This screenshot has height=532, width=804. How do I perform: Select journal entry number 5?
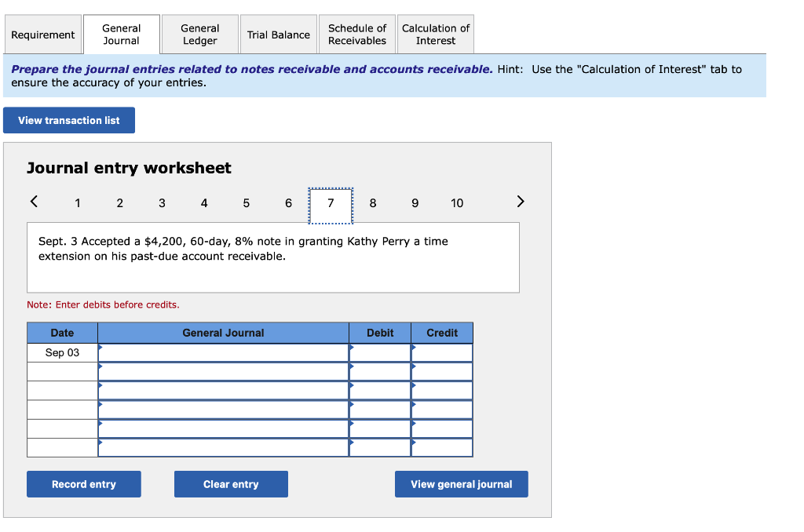click(x=246, y=203)
